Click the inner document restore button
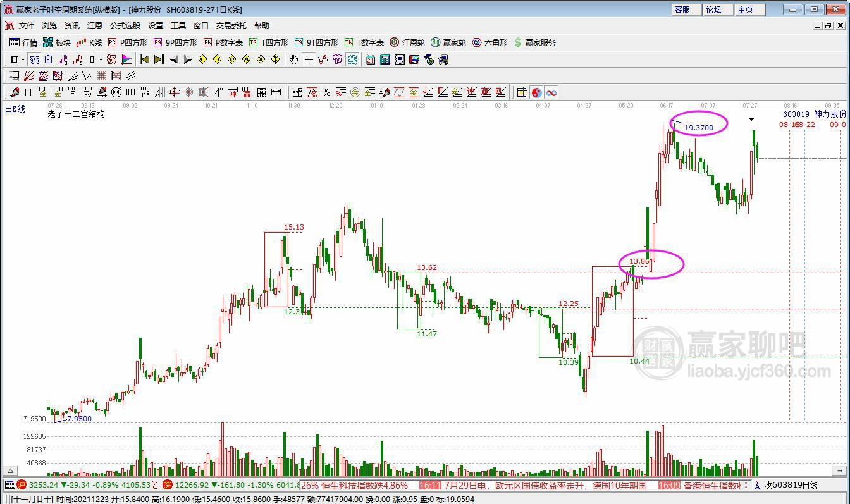Screen dimensions: 850x504 [x=828, y=26]
